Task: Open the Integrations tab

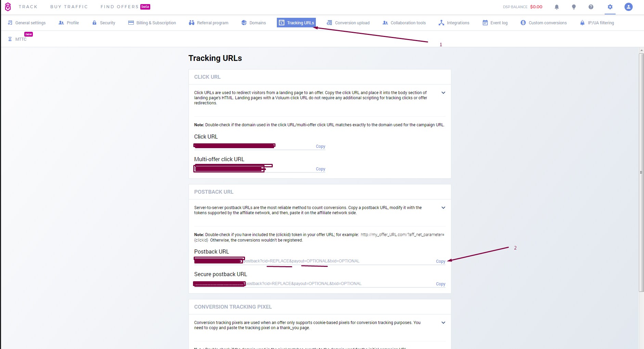Action: [x=454, y=23]
